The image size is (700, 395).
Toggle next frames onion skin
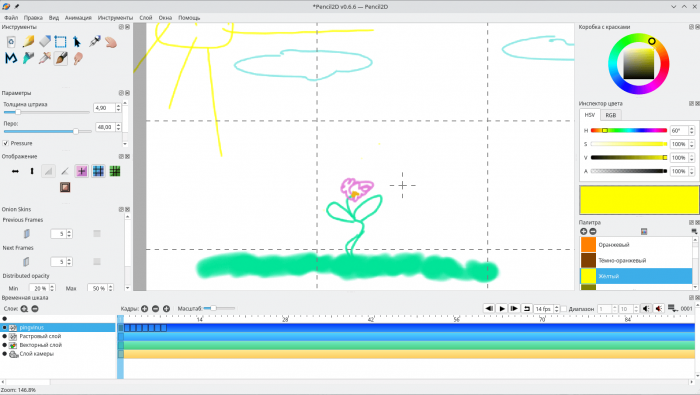[x=26, y=262]
